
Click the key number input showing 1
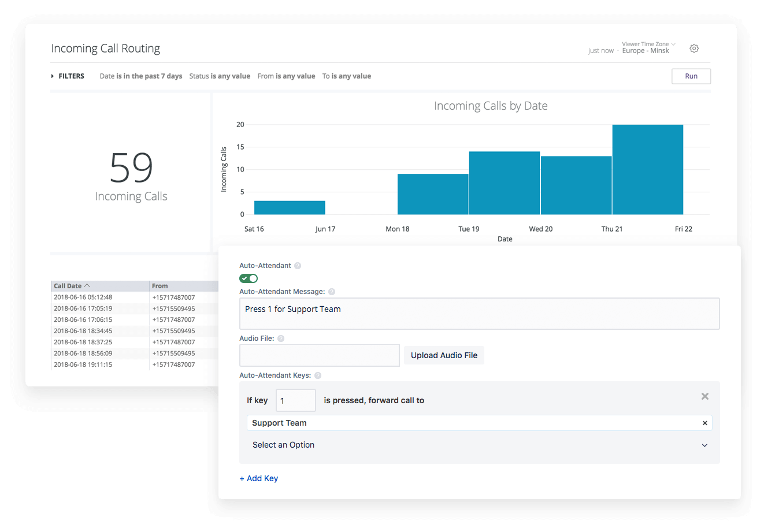tap(295, 400)
